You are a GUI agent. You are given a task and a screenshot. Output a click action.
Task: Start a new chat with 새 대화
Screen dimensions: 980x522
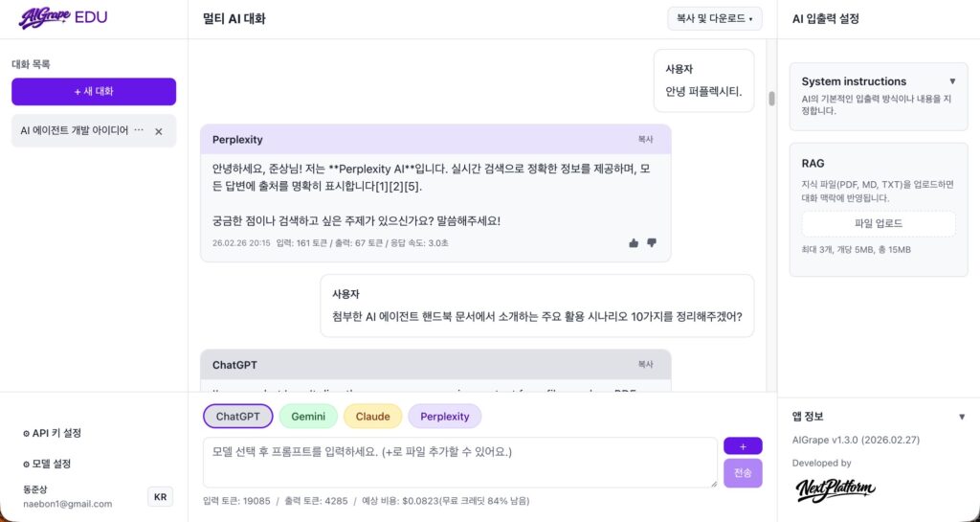94,91
